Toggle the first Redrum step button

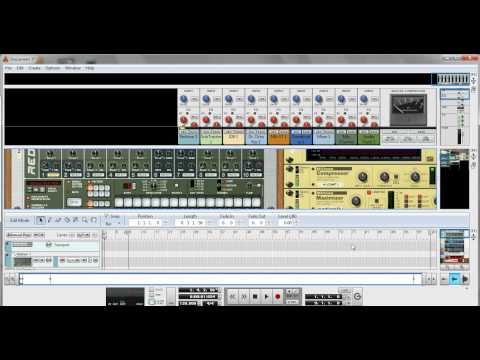119,202
